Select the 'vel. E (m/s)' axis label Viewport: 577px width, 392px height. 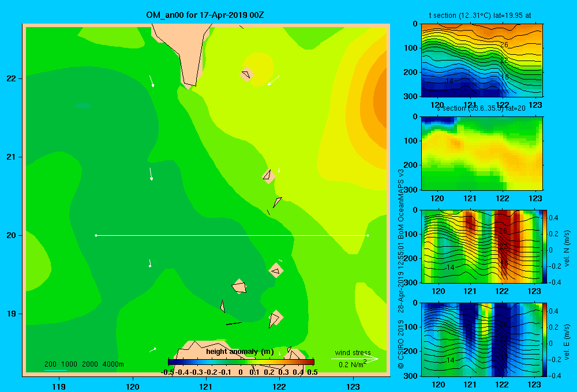pos(567,341)
